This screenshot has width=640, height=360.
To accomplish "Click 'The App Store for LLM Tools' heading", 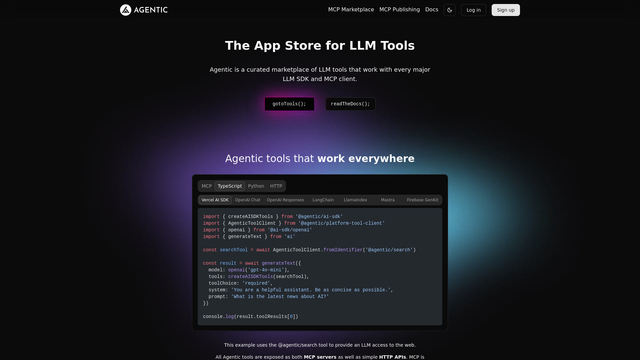I will tap(320, 45).
